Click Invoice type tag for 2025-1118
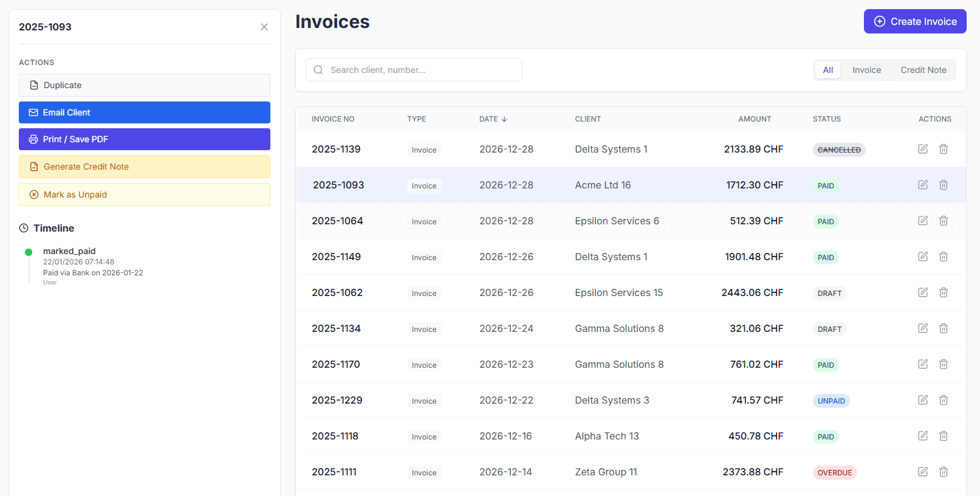This screenshot has height=496, width=980. (x=424, y=436)
